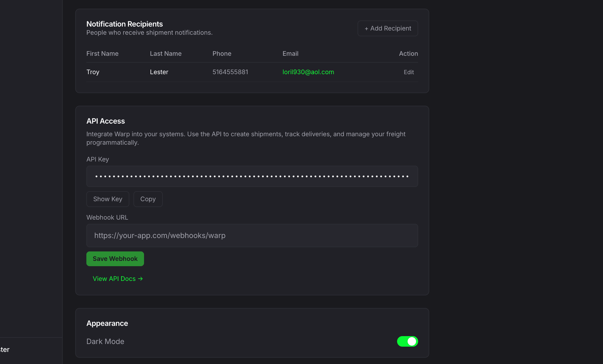Click the email link loril930@aol.com
The height and width of the screenshot is (364, 603).
pyautogui.click(x=308, y=72)
